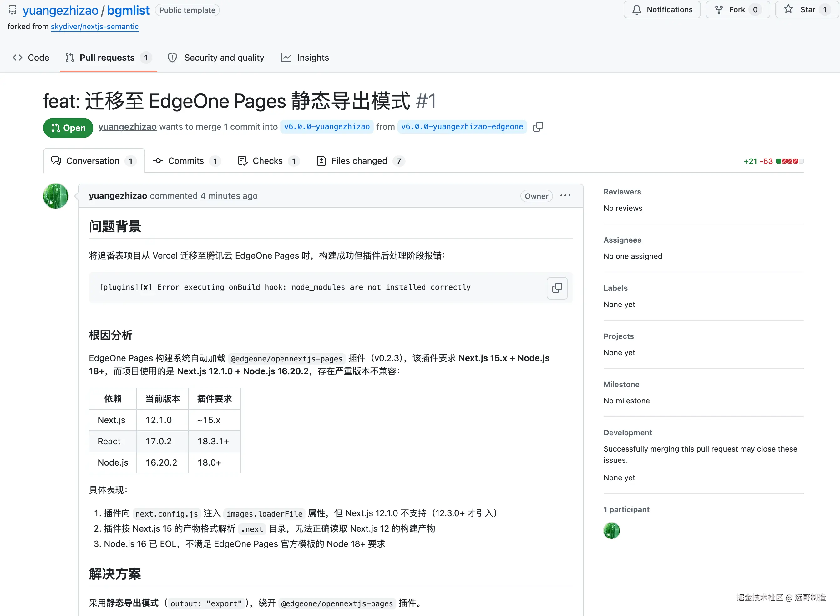Image resolution: width=840 pixels, height=616 pixels.
Task: Star the bgmlist repository
Action: (807, 10)
